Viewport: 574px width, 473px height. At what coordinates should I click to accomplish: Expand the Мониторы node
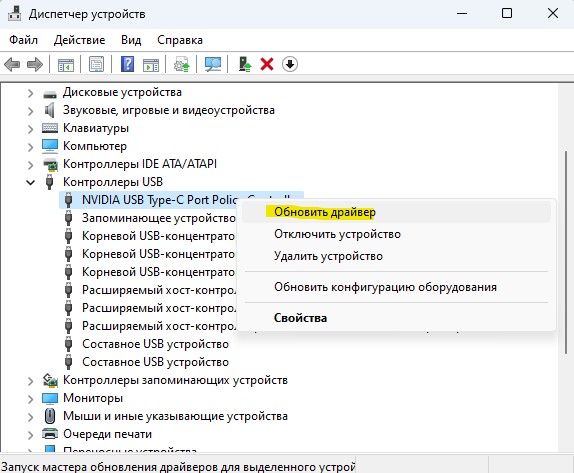(x=31, y=398)
